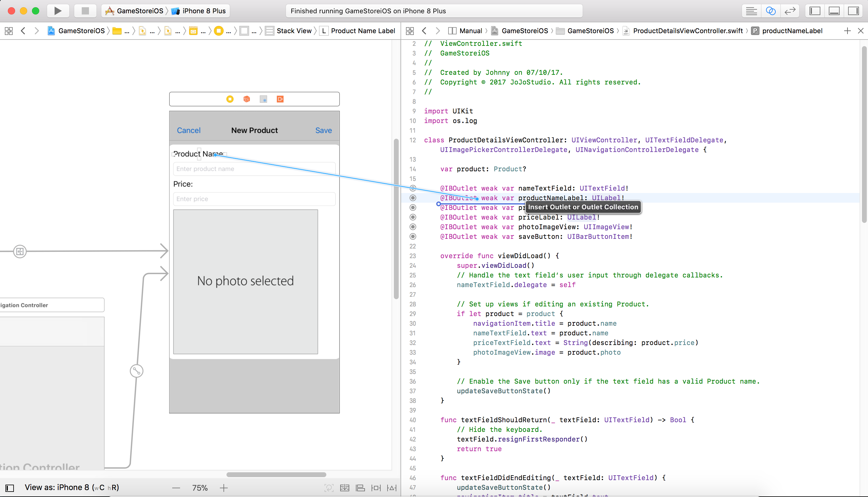Viewport: 868px width, 497px height.
Task: Go forward in assistant editor history
Action: (438, 31)
